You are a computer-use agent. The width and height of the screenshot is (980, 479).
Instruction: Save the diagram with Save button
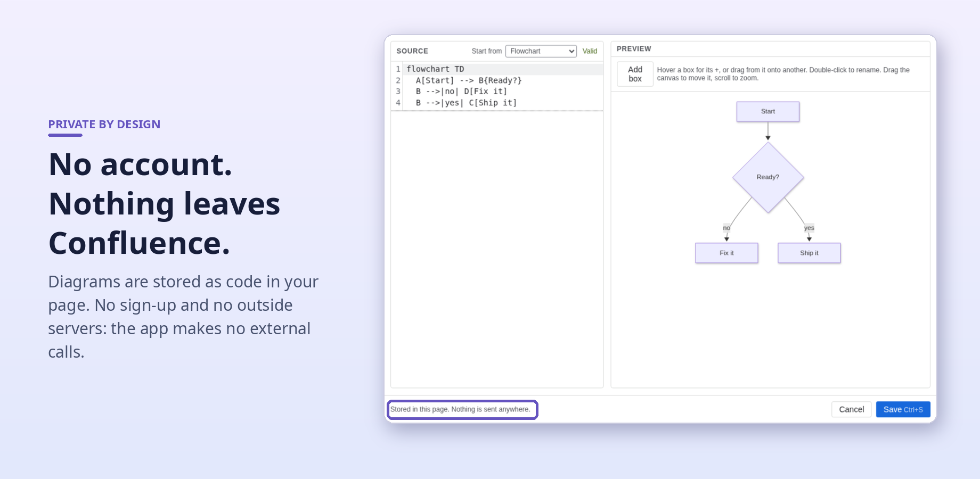click(903, 409)
